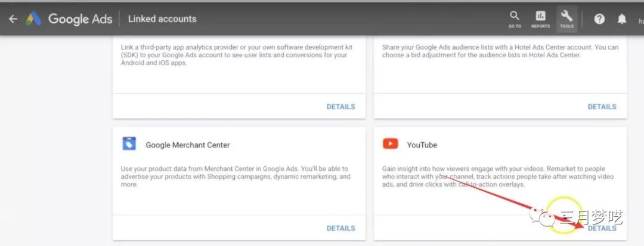
Task: Click the Help question mark icon
Action: [x=599, y=19]
